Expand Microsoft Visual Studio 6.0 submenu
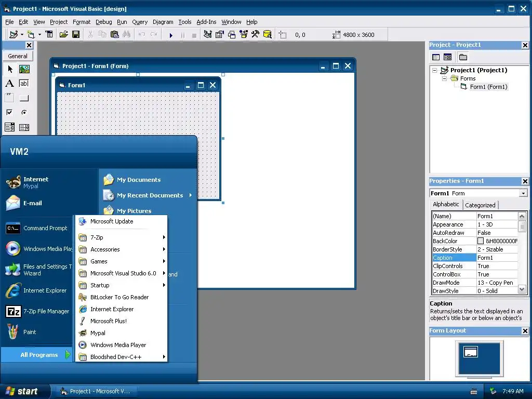 (122, 273)
